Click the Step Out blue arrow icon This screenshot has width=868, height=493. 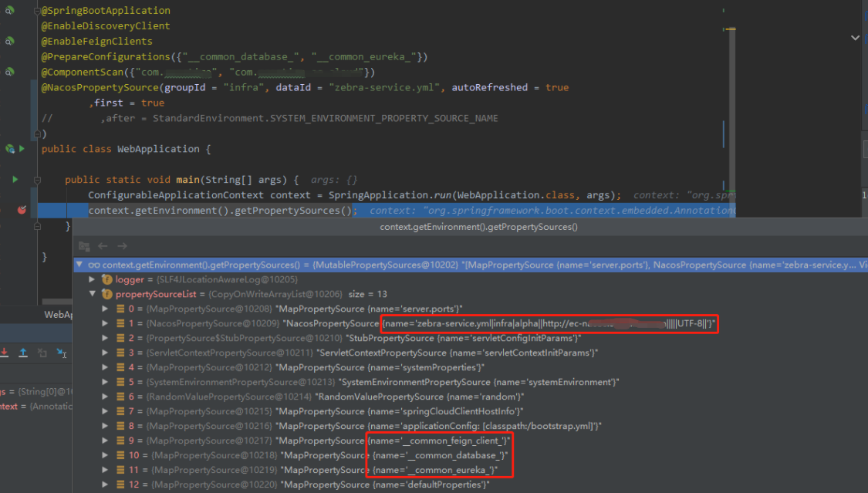click(23, 353)
